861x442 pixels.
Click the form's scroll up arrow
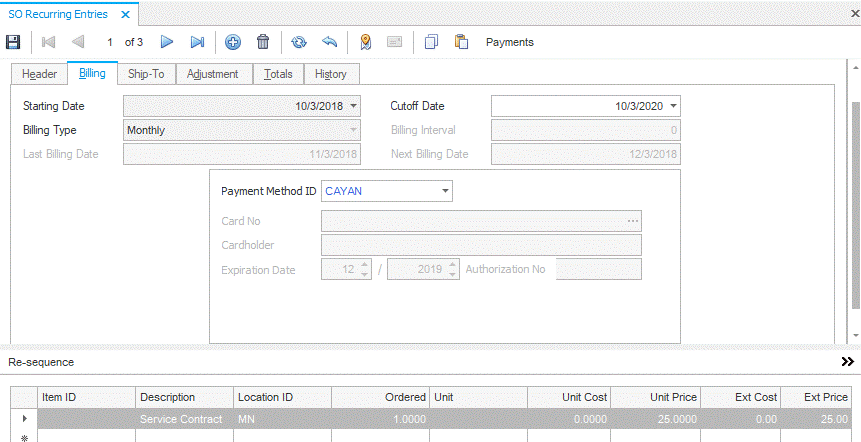point(855,68)
